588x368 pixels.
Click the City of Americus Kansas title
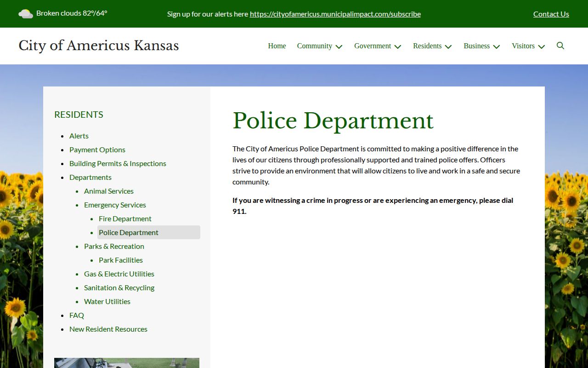click(99, 46)
